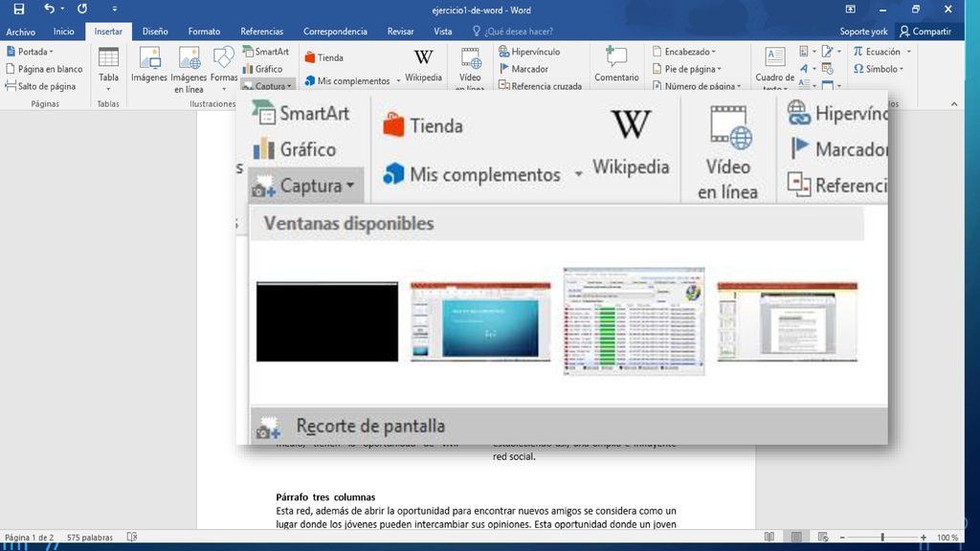Undo the last action in the title bar
The image size is (980, 551).
point(49,9)
